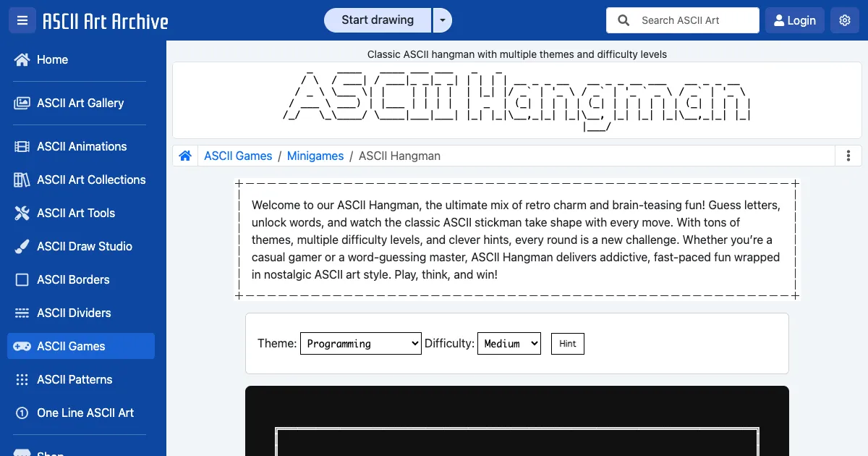
Task: Click the ASCII Draw Studio brush icon
Action: [x=22, y=246]
